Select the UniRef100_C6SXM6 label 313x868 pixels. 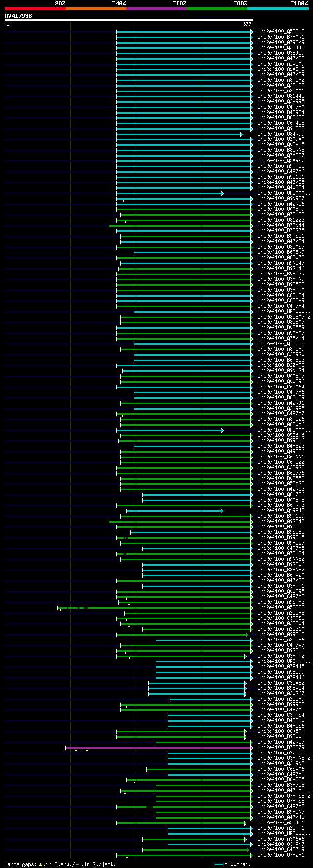pos(281,769)
